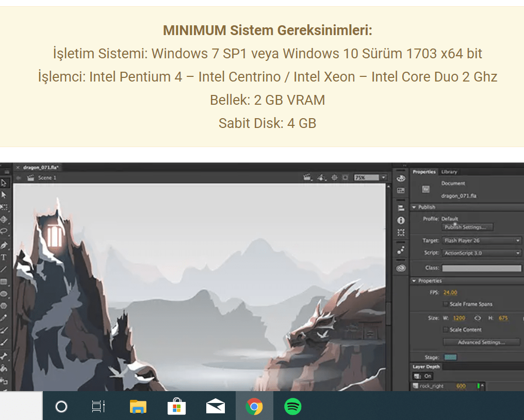Switch to the Library tab
The width and height of the screenshot is (524, 420).
(449, 172)
